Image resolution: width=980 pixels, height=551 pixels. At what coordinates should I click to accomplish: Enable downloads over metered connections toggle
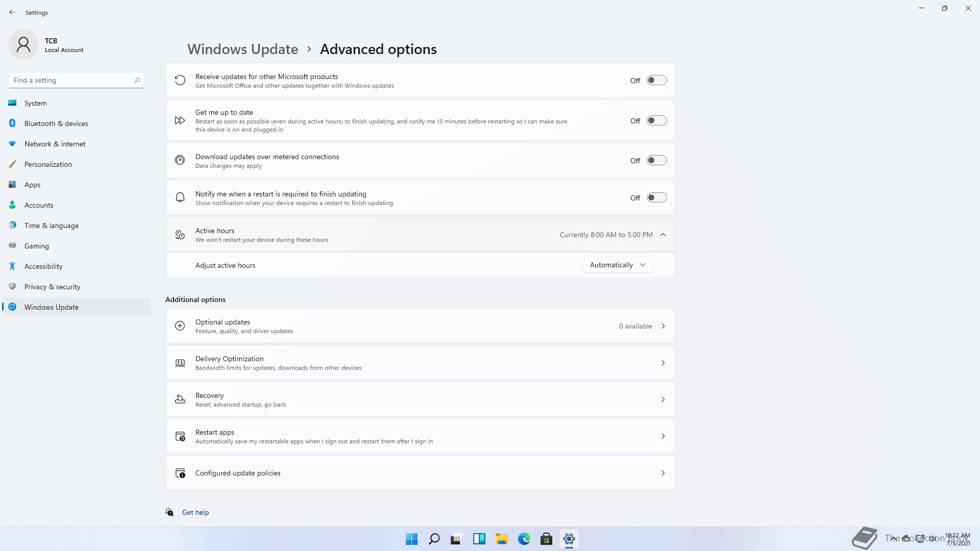click(656, 161)
